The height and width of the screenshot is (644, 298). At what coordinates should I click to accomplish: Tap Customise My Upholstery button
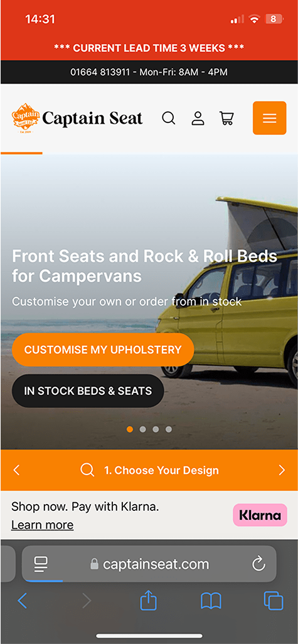coord(103,350)
